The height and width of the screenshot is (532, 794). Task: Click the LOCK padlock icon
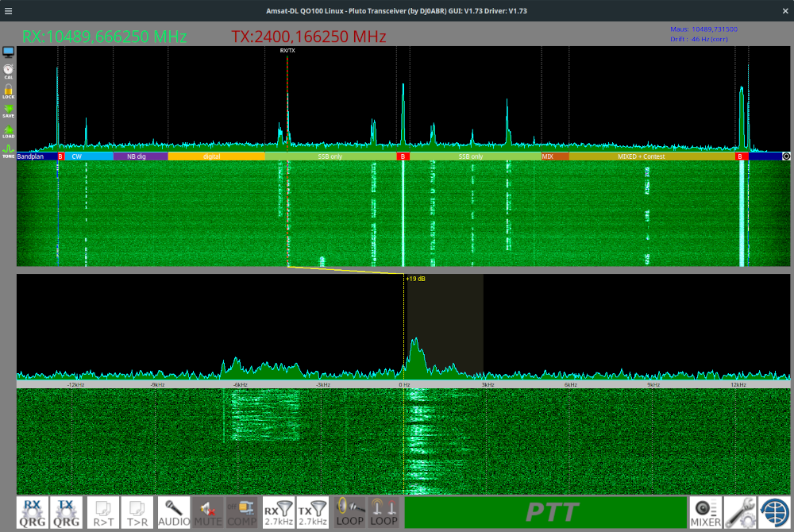(8, 91)
